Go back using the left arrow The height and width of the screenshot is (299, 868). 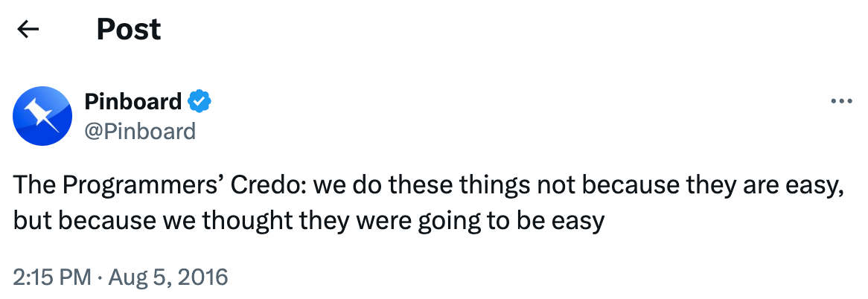point(28,30)
